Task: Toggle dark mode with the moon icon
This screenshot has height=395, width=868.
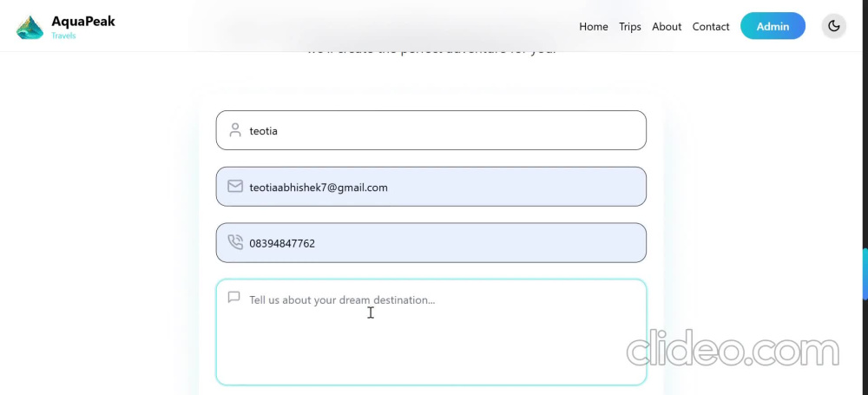Action: 833,26
